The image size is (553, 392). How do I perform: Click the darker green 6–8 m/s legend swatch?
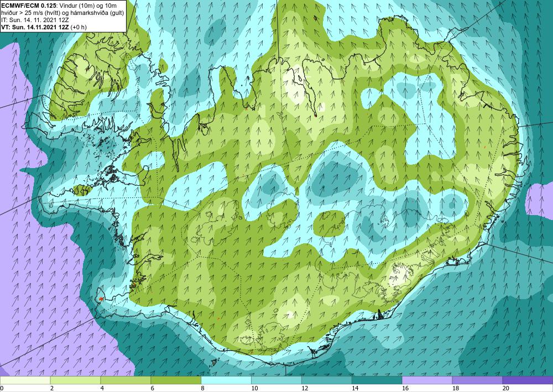point(176,380)
